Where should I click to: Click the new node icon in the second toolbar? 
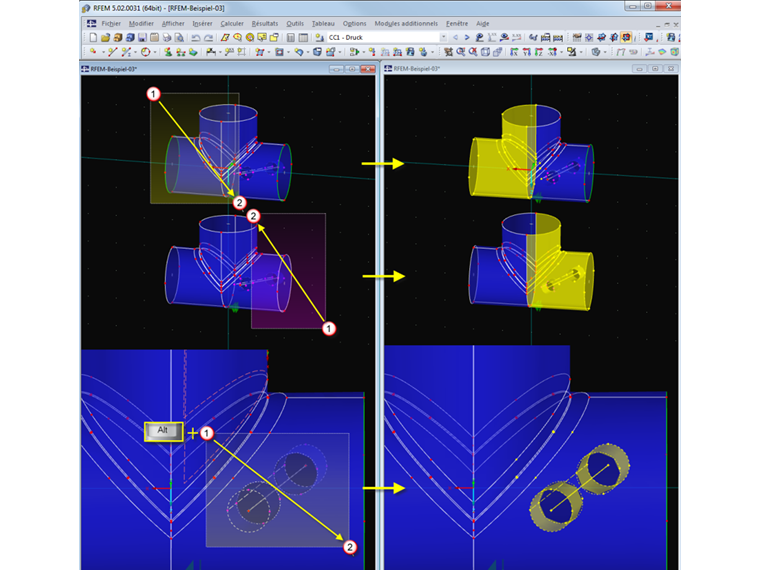click(93, 52)
